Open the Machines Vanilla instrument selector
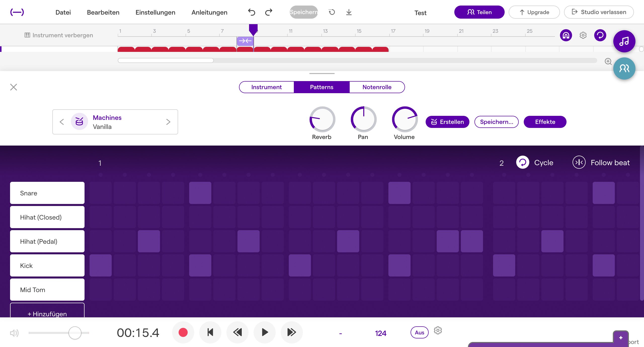The height and width of the screenshot is (347, 644). click(x=107, y=122)
